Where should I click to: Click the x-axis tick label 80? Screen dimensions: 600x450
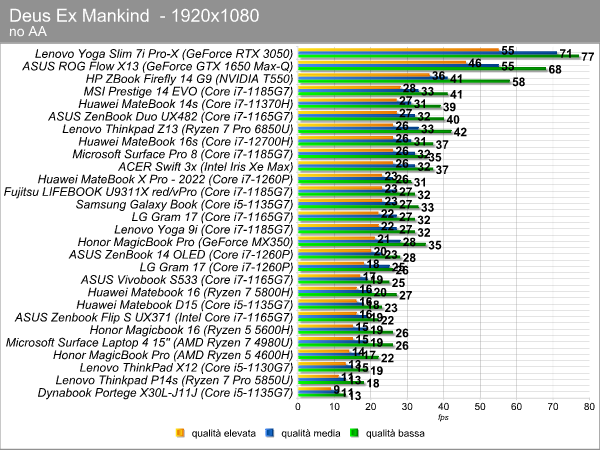click(589, 406)
